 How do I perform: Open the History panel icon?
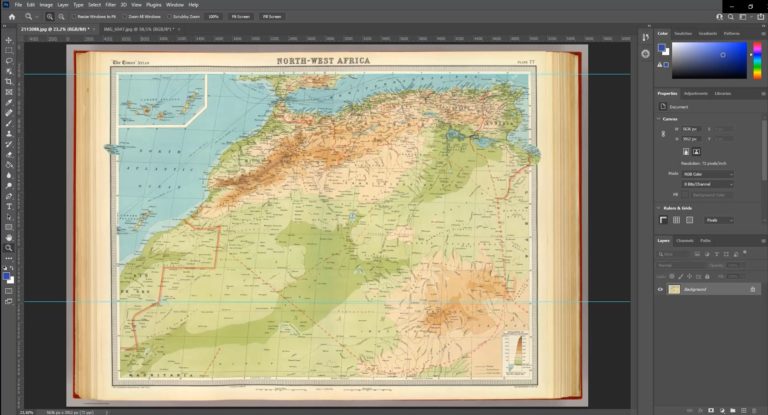[646, 38]
